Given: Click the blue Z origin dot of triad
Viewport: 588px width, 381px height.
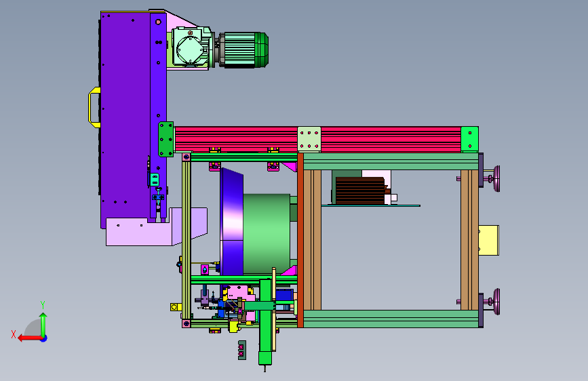Looking at the screenshot, I should point(44,338).
